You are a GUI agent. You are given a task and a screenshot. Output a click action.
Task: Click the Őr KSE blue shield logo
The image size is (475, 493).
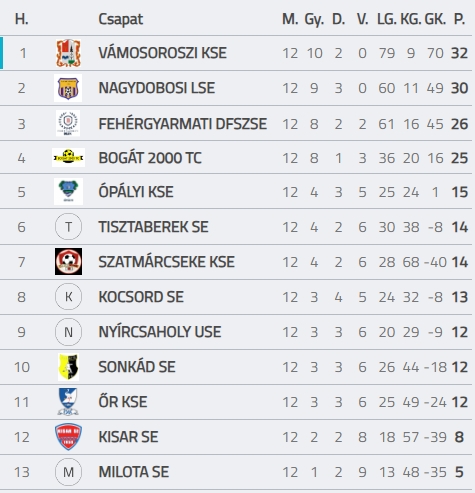pos(68,401)
